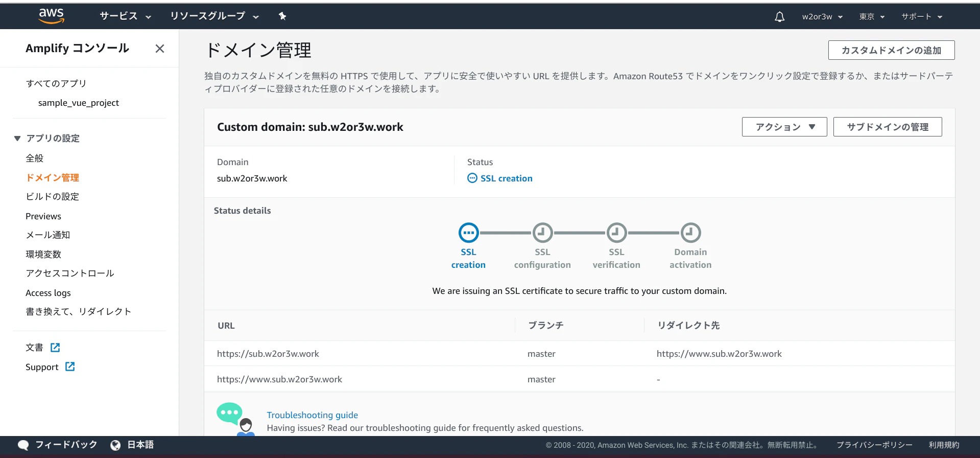Select ドメイン管理 in the sidebar
The image size is (980, 458).
[x=53, y=178]
